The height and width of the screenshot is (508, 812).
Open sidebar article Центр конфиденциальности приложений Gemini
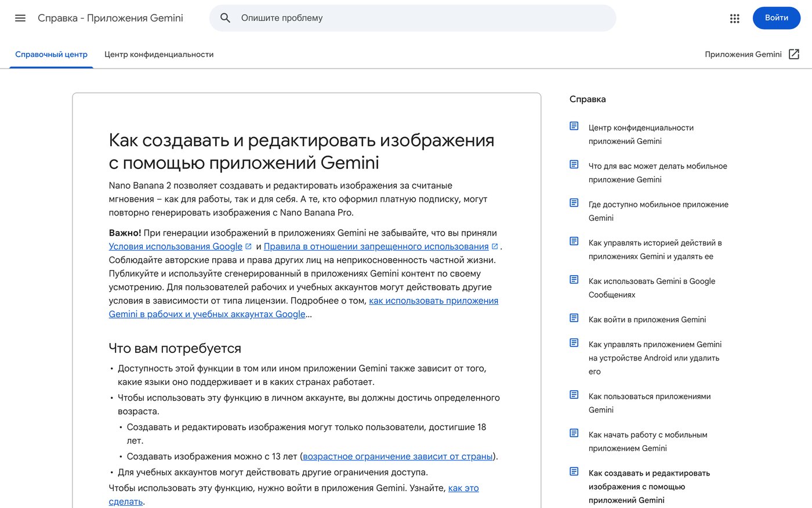coord(641,134)
